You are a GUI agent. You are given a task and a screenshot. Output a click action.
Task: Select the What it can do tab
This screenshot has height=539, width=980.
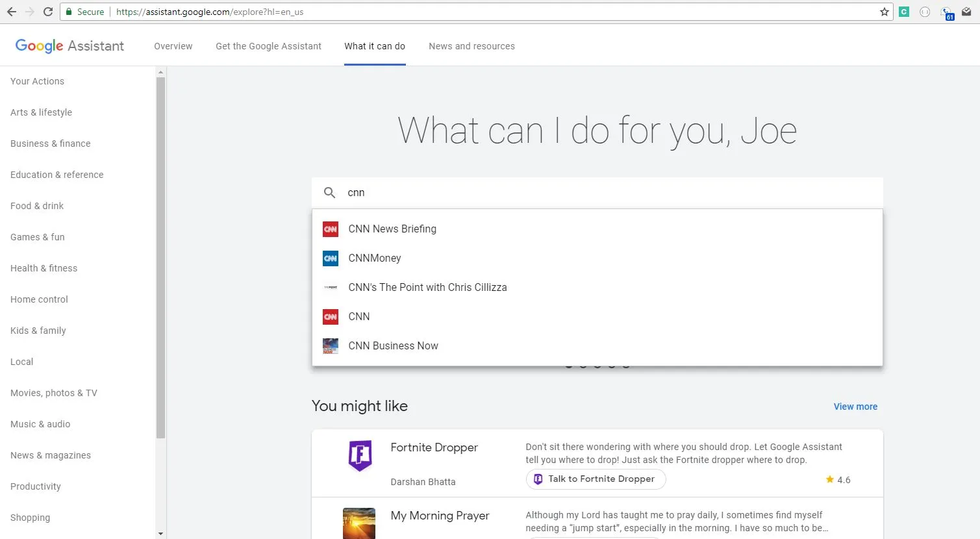[375, 46]
